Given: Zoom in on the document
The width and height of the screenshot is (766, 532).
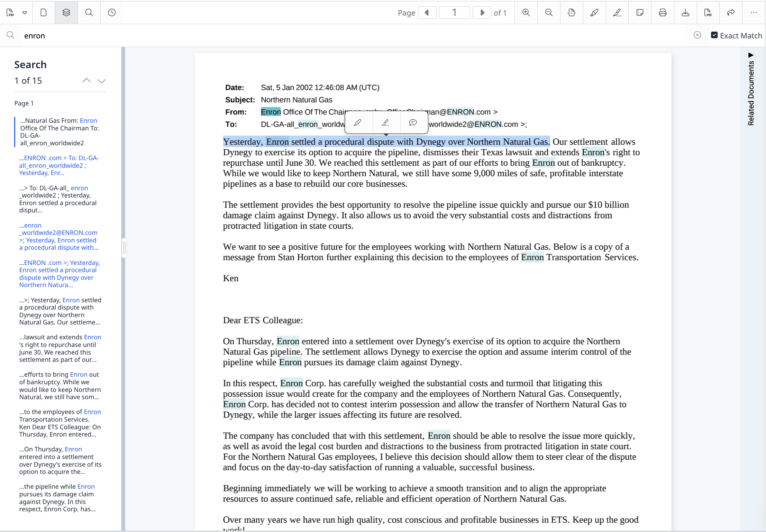Looking at the screenshot, I should coord(526,12).
